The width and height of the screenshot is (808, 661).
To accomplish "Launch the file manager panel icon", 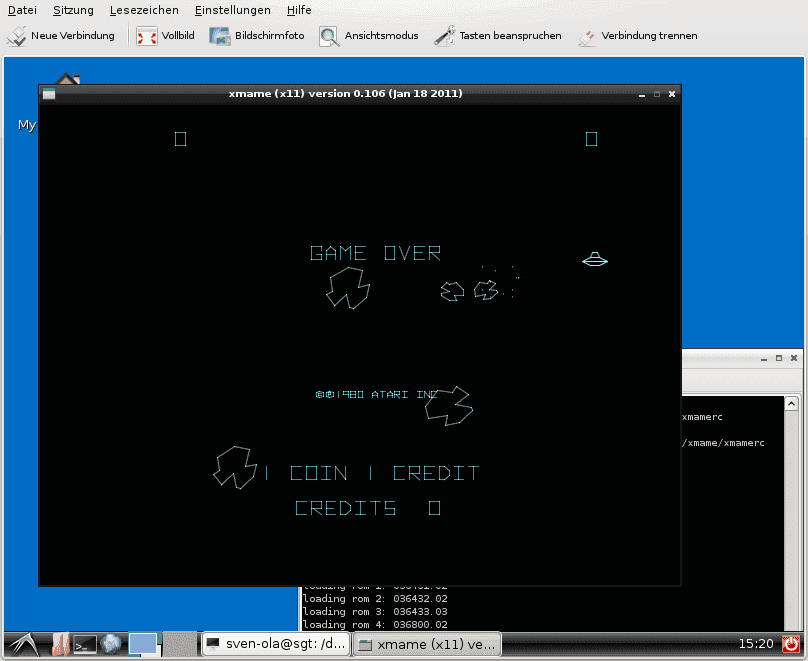I will [x=60, y=645].
